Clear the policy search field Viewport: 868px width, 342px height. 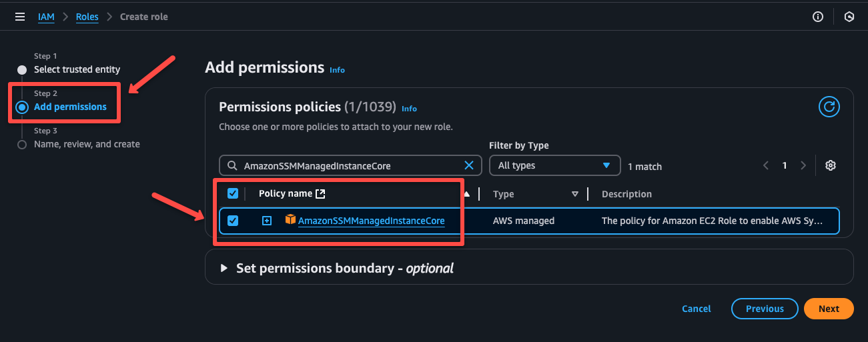pos(469,165)
